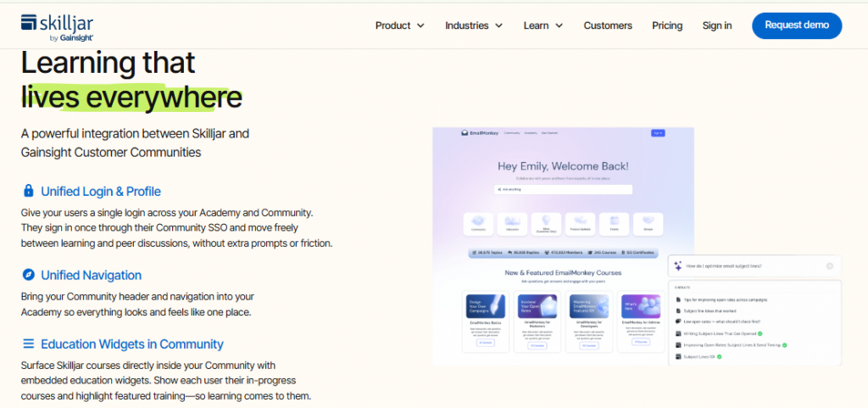Screen dimensions: 868x408
Task: Click the Request demo button
Action: click(797, 25)
